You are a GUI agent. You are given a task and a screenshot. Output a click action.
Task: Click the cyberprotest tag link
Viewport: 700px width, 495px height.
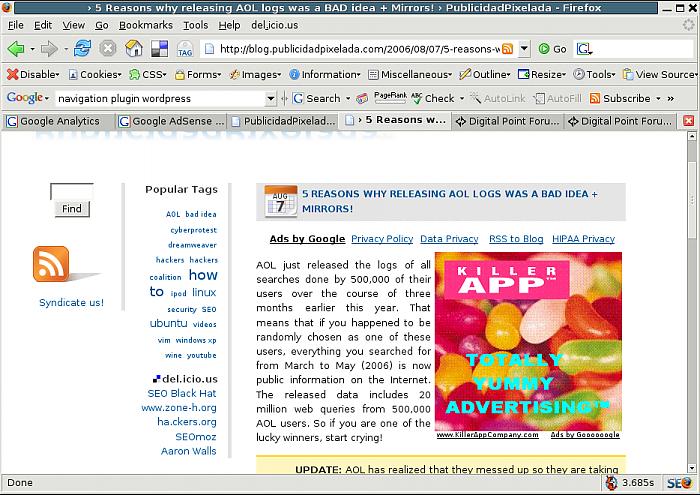coord(193,230)
